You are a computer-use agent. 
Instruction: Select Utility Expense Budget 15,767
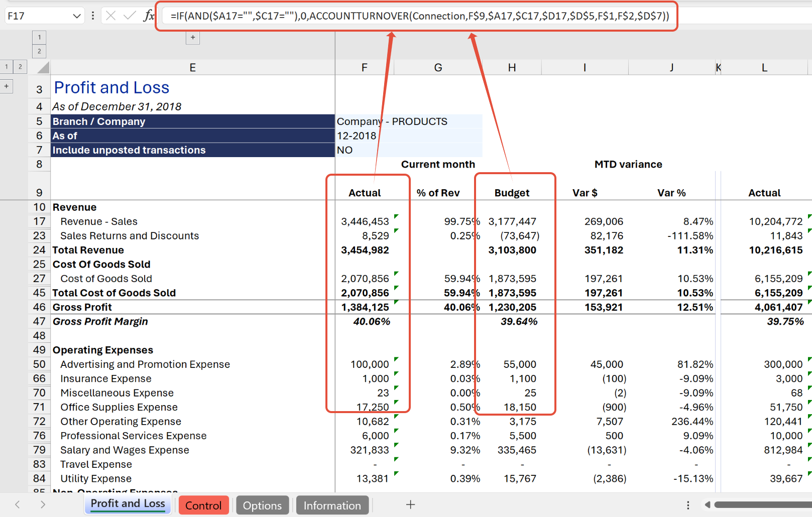click(512, 479)
